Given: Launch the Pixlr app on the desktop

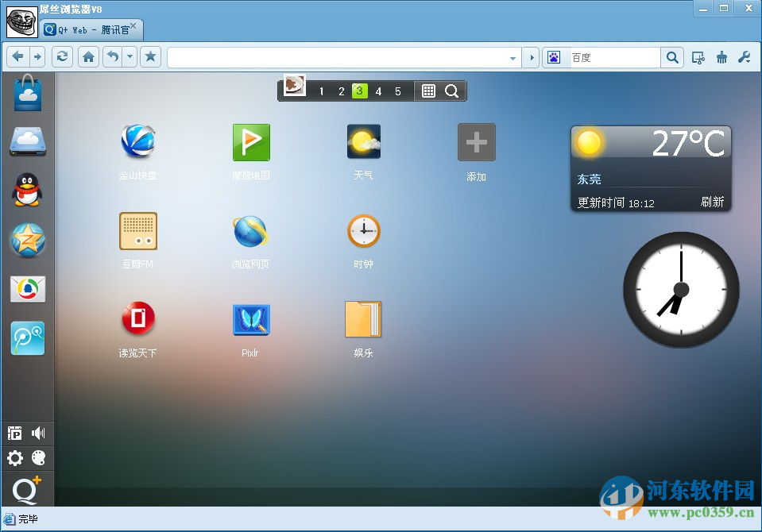Looking at the screenshot, I should tap(250, 319).
